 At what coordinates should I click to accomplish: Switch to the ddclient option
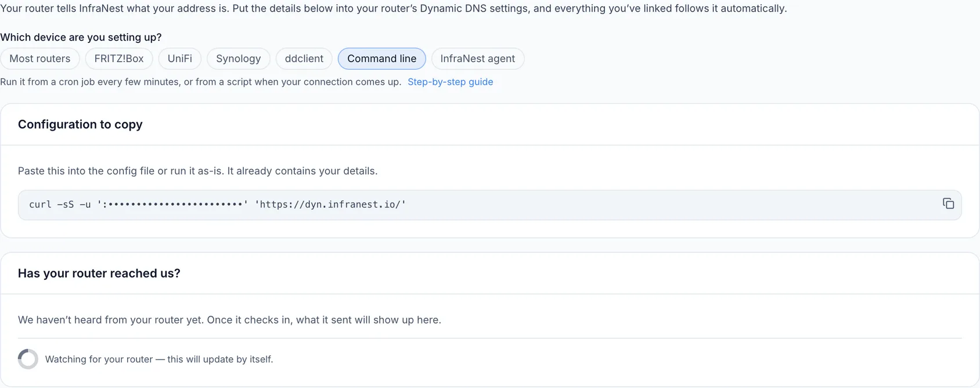(x=304, y=59)
